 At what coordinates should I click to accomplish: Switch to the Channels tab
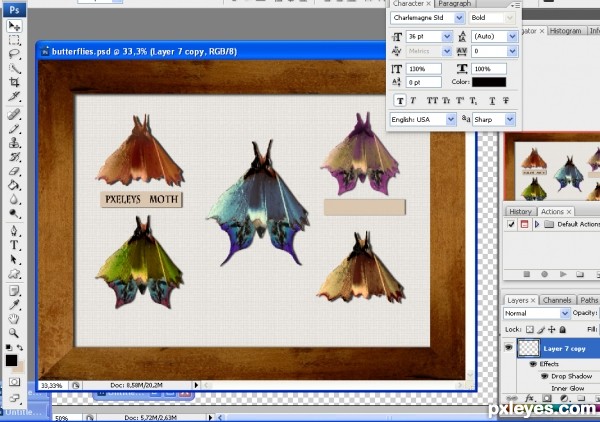[x=557, y=300]
